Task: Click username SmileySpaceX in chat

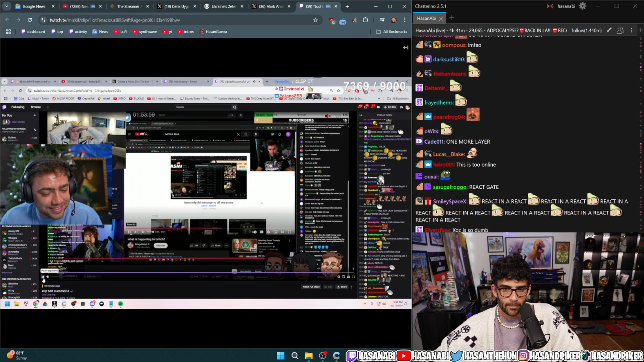Action: (x=450, y=201)
